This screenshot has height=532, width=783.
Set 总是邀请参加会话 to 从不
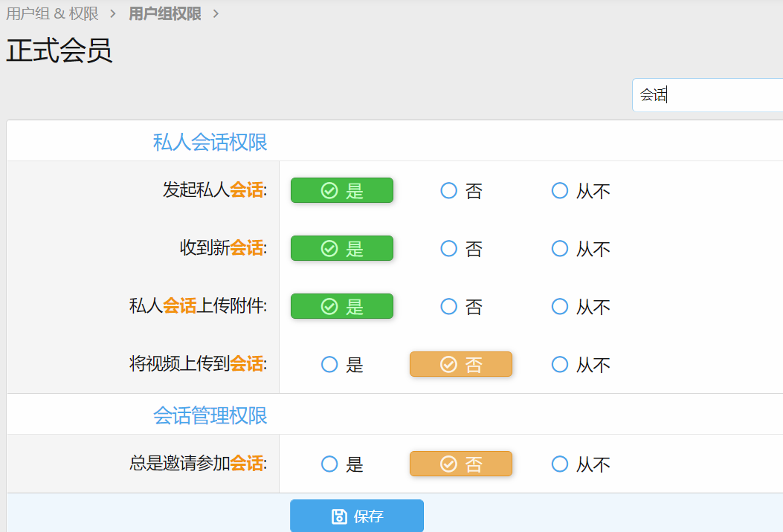(x=560, y=464)
